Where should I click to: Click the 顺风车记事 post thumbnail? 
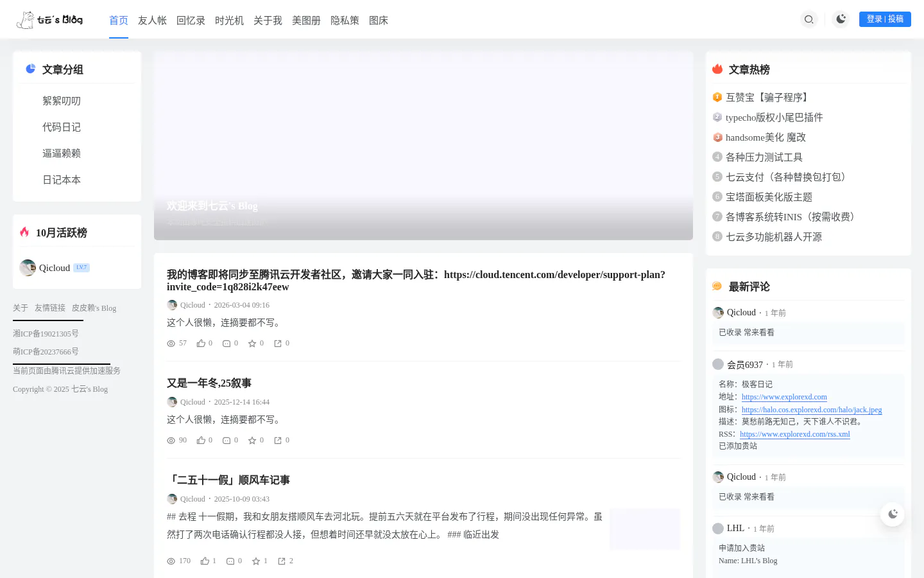(x=645, y=529)
